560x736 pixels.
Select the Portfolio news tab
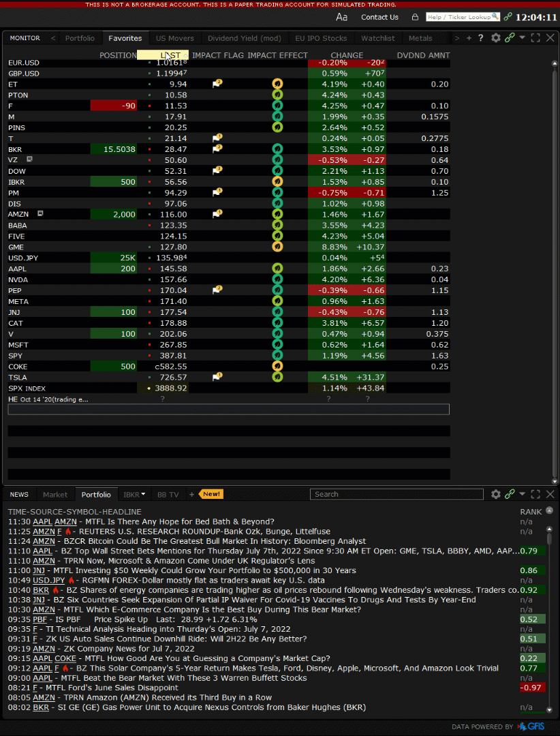pos(96,494)
